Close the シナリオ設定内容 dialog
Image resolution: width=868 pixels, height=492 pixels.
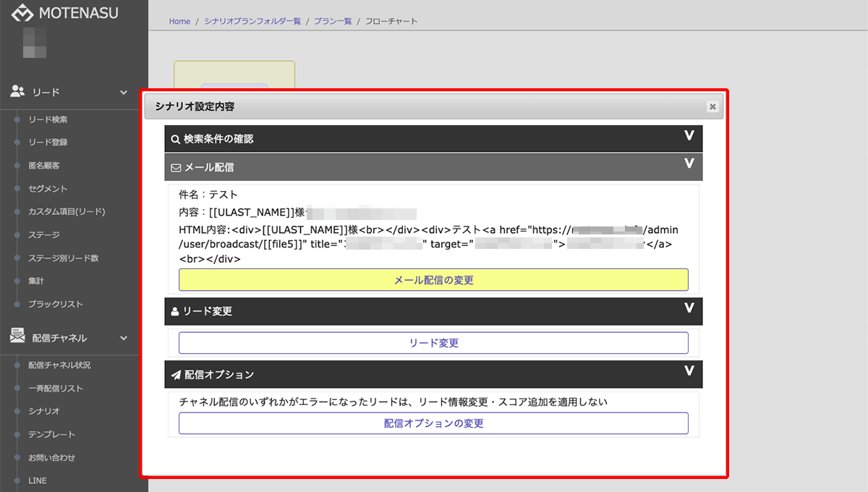(x=712, y=106)
